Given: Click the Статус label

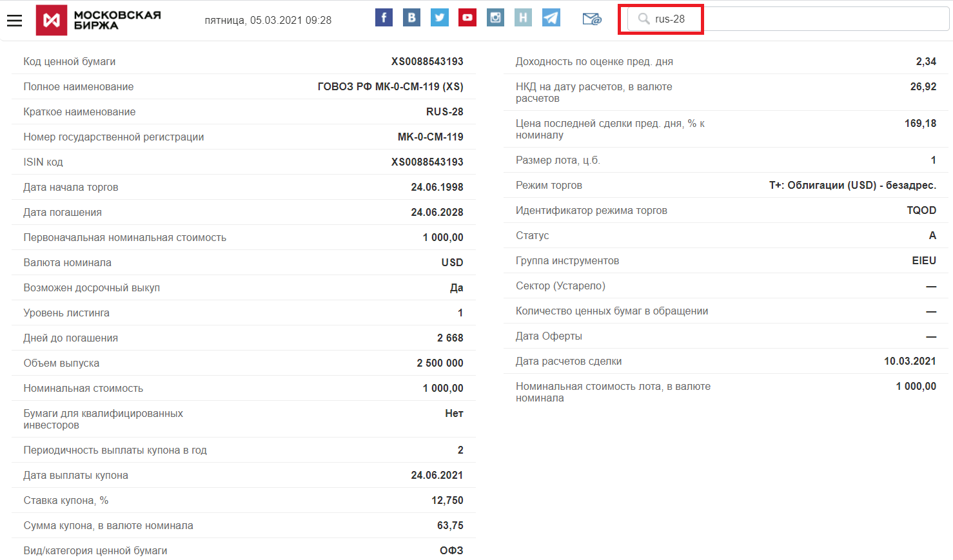Looking at the screenshot, I should click(533, 235).
